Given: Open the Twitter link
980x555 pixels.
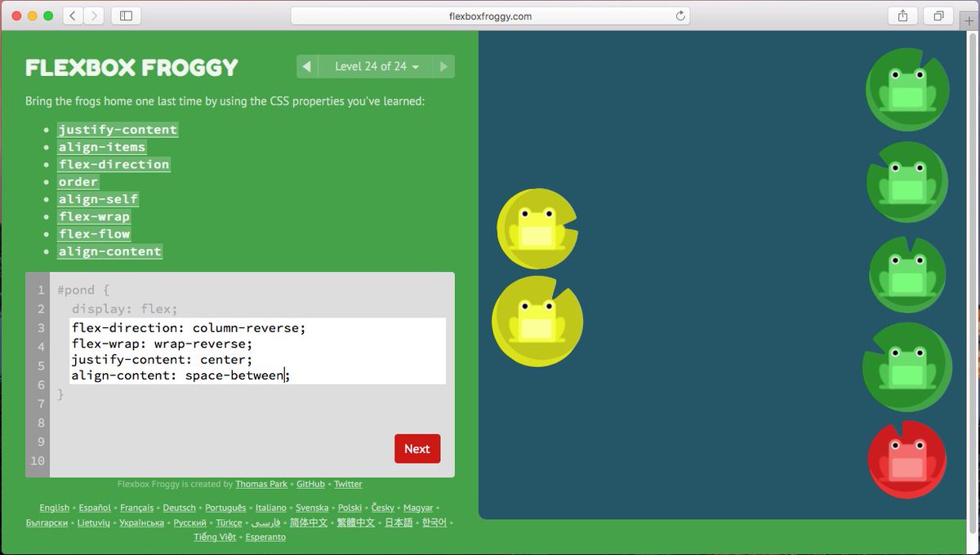Looking at the screenshot, I should pyautogui.click(x=348, y=484).
